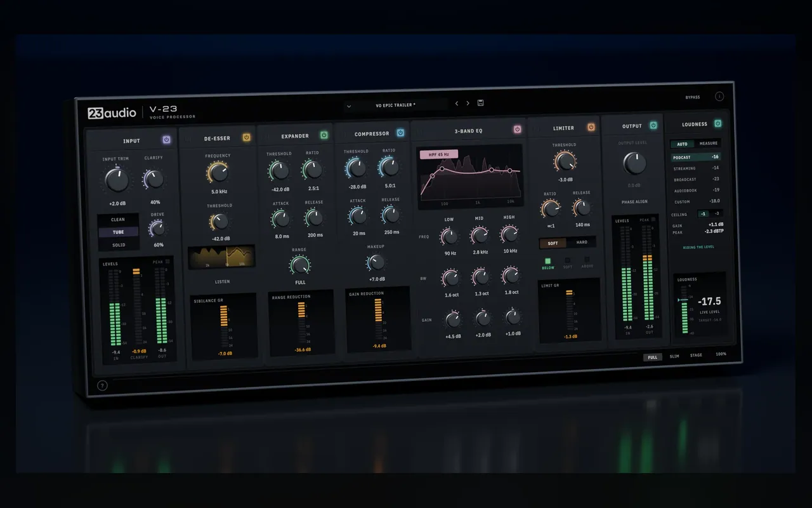The height and width of the screenshot is (508, 812).
Task: Enable the Below limiter indicator checkbox
Action: click(548, 260)
